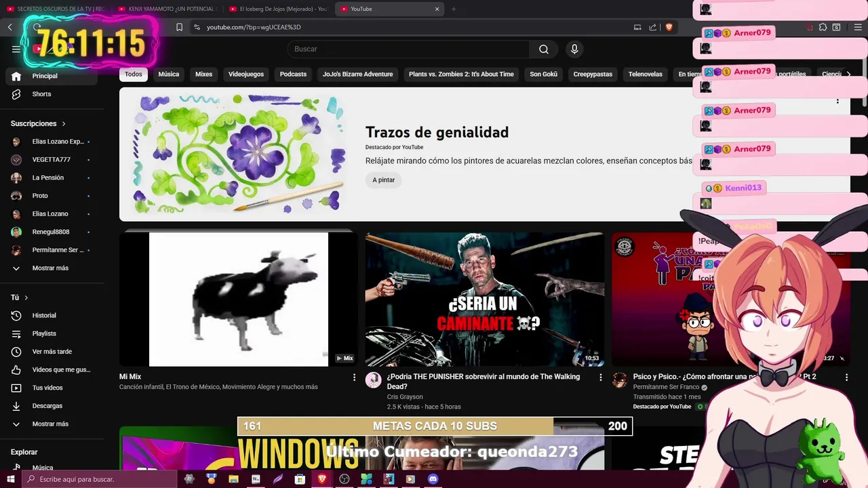The image size is (868, 488).
Task: Expand the Tú section chevron
Action: click(26, 298)
